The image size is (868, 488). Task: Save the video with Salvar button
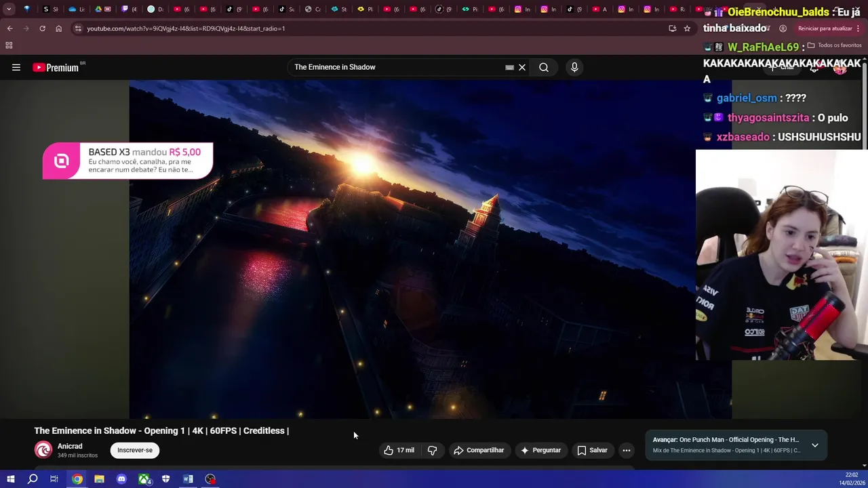(592, 450)
